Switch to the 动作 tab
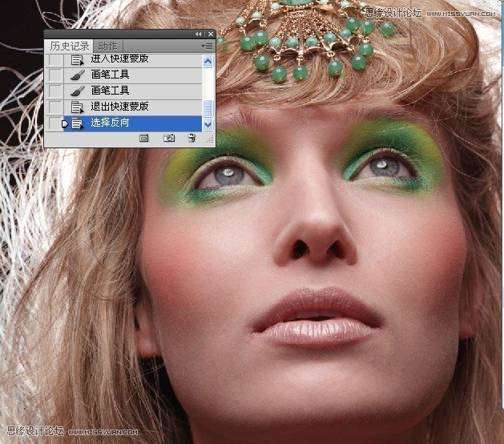 [106, 46]
